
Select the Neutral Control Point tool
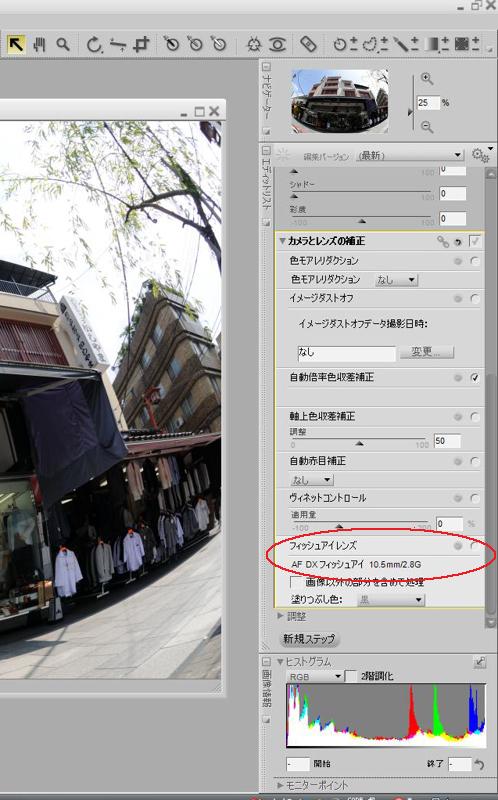[195, 44]
